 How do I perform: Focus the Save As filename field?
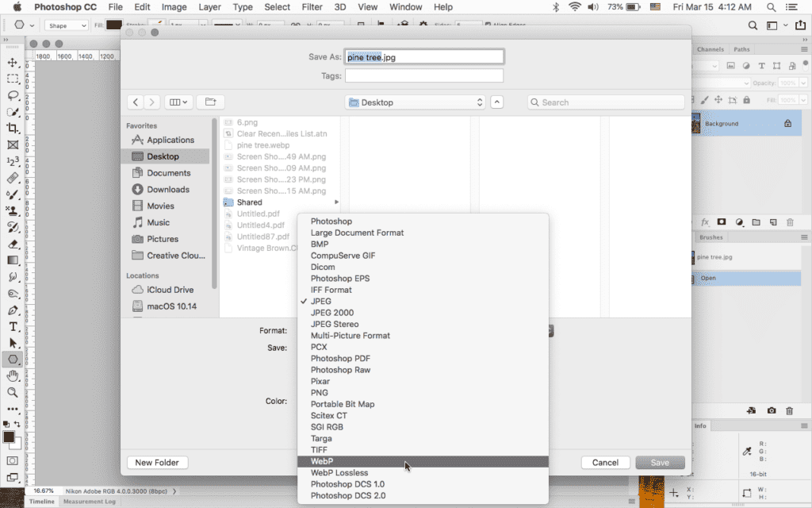pos(424,57)
